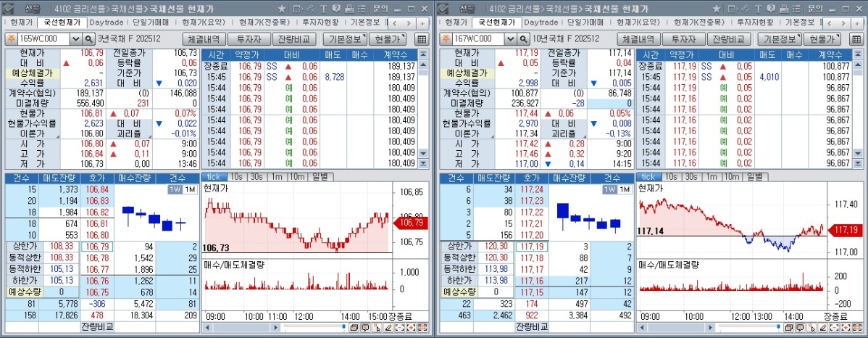This screenshot has height=338, width=868.
Task: Zoom in left chart with plus bracket icon
Action: 412,327
